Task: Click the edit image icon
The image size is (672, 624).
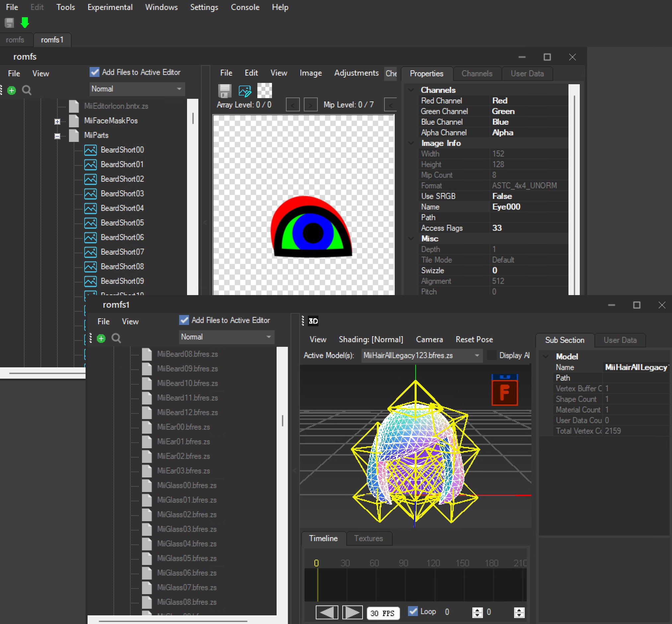Action: coord(245,91)
